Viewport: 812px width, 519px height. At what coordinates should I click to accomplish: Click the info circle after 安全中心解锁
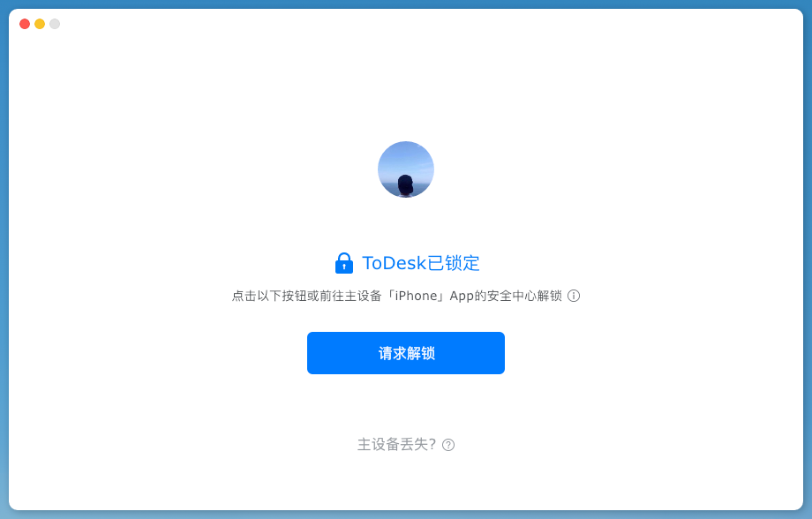[x=574, y=296]
